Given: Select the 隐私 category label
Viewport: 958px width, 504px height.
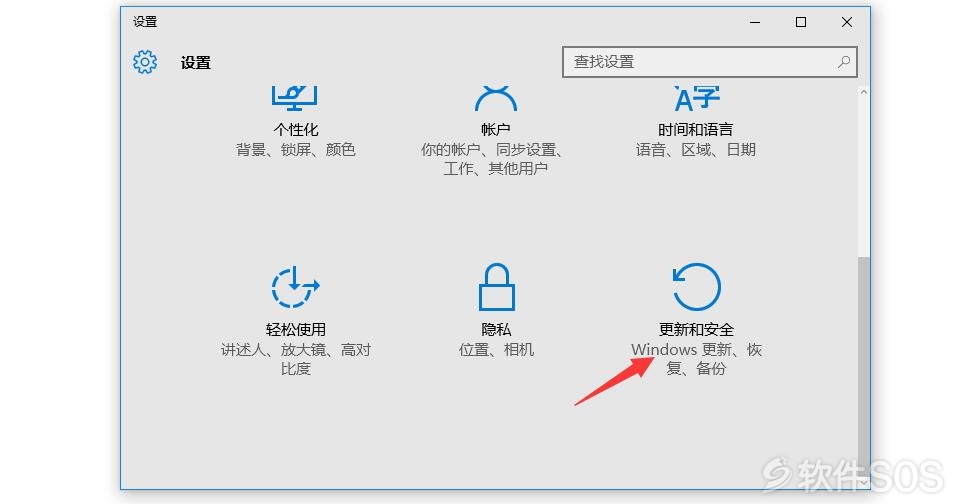Looking at the screenshot, I should (x=496, y=330).
